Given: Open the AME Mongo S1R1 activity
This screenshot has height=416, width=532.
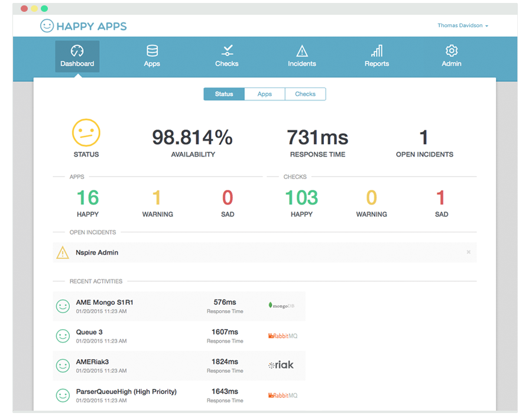Looking at the screenshot, I should click(x=105, y=303).
